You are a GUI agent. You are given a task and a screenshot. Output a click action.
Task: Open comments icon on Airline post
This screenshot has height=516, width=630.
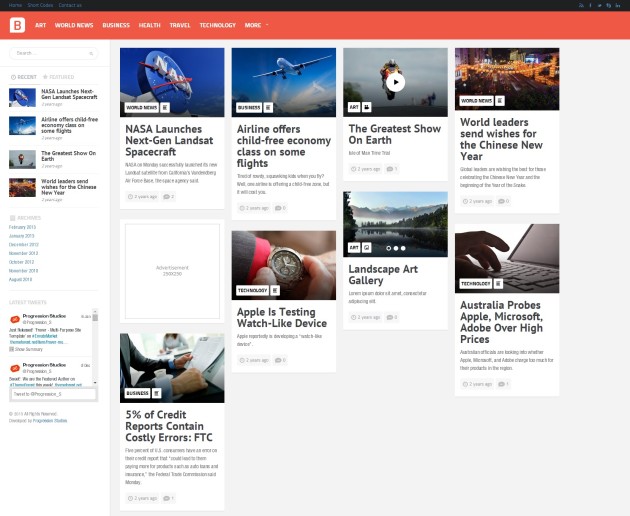[278, 208]
